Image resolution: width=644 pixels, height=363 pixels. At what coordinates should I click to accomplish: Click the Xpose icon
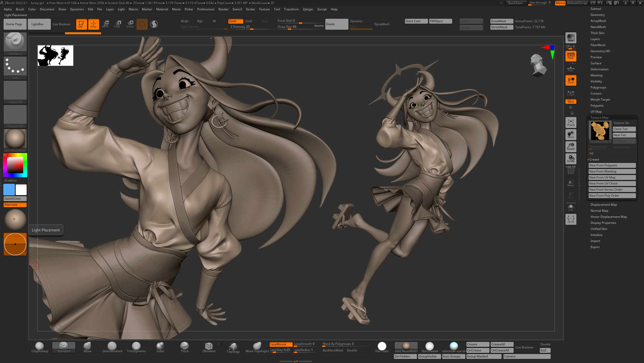[x=571, y=219]
